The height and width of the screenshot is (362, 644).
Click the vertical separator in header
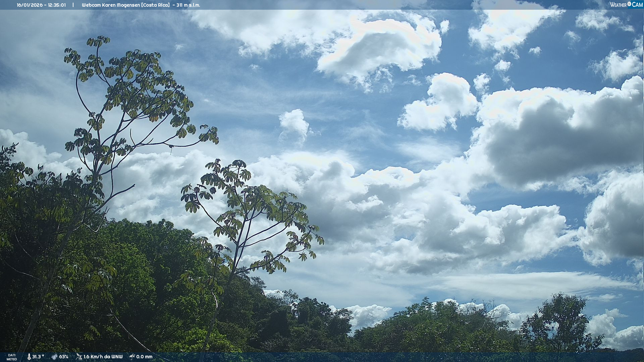tap(73, 5)
